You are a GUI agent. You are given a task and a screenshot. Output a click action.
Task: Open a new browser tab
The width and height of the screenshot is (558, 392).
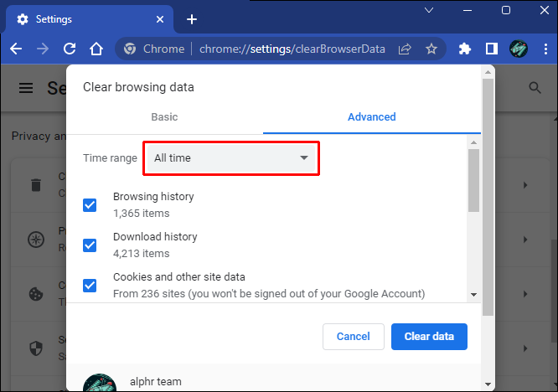click(192, 18)
